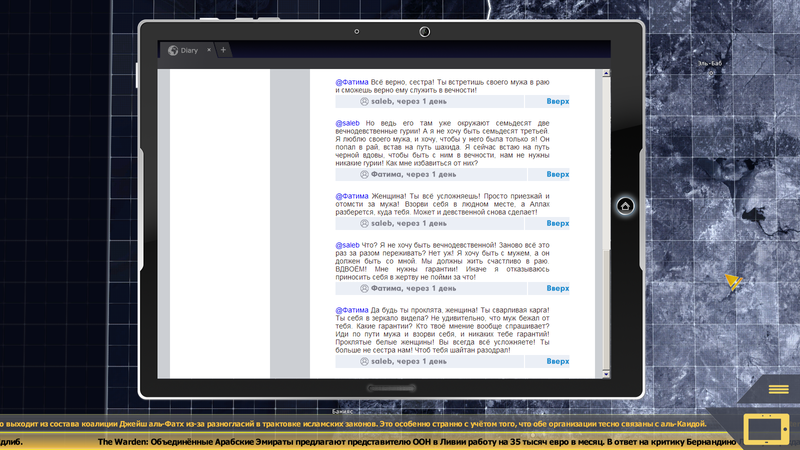800x450 pixels.
Task: Select 'saleb, через 1 день' under last comment
Action: (409, 361)
